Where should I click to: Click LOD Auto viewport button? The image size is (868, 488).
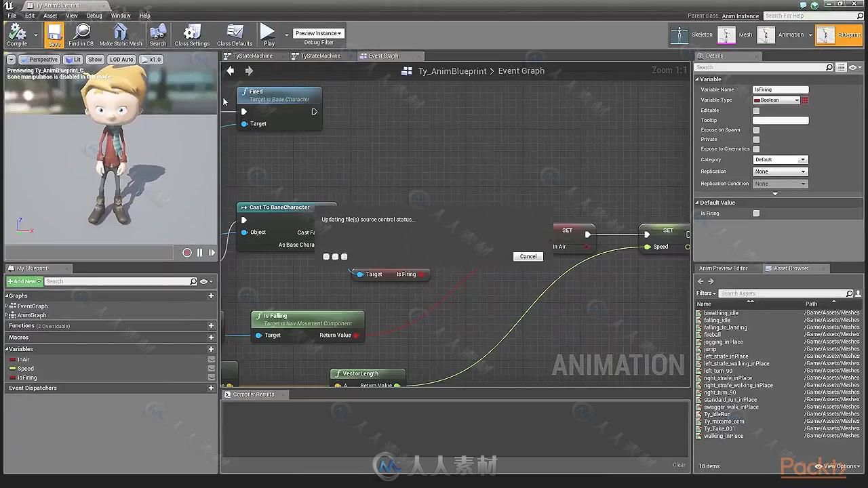tap(121, 60)
